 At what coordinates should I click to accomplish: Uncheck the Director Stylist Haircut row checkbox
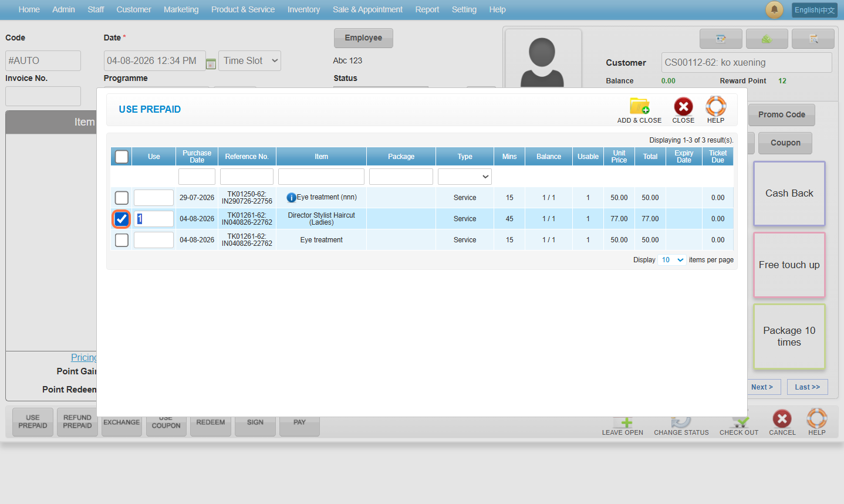tap(121, 219)
